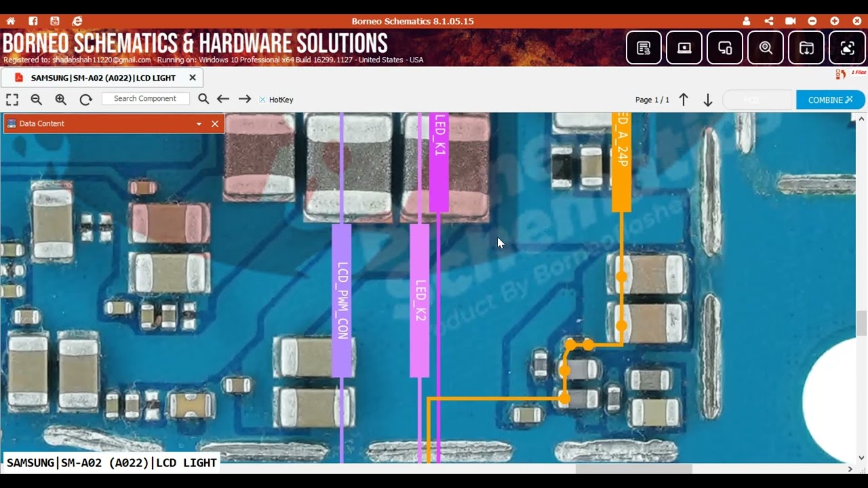The height and width of the screenshot is (488, 868).
Task: Click the orange LED_A_24P net label
Action: tap(622, 163)
